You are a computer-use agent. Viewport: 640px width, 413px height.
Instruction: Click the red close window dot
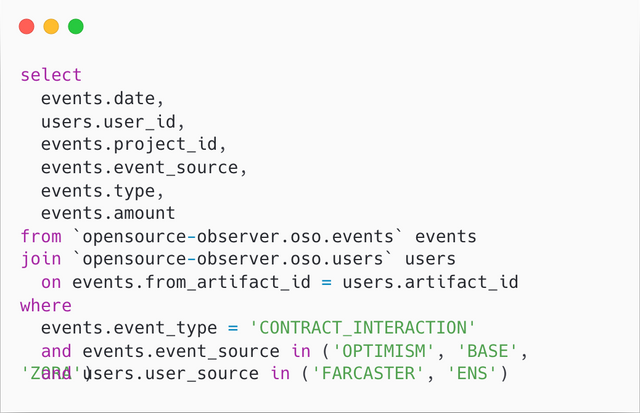[x=27, y=27]
